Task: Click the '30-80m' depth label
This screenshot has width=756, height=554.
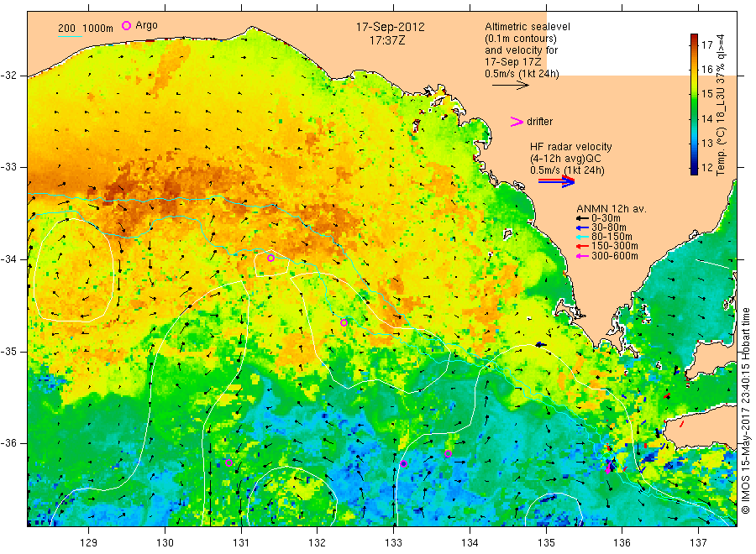Action: coord(608,227)
